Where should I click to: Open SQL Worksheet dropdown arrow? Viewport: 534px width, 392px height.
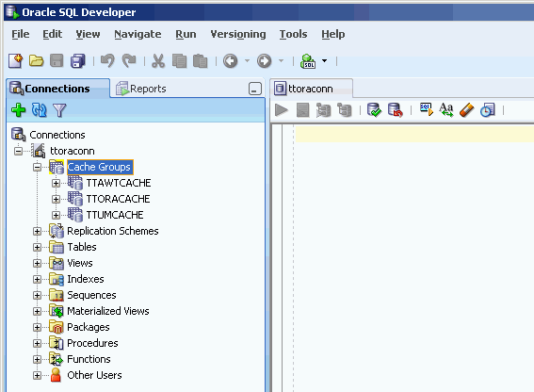tap(325, 61)
